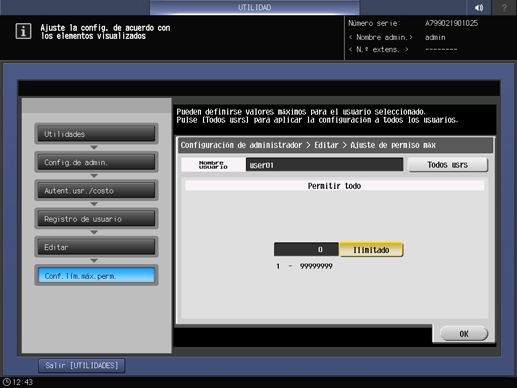Confirm with the OK button
This screenshot has width=517, height=388.
click(x=464, y=334)
